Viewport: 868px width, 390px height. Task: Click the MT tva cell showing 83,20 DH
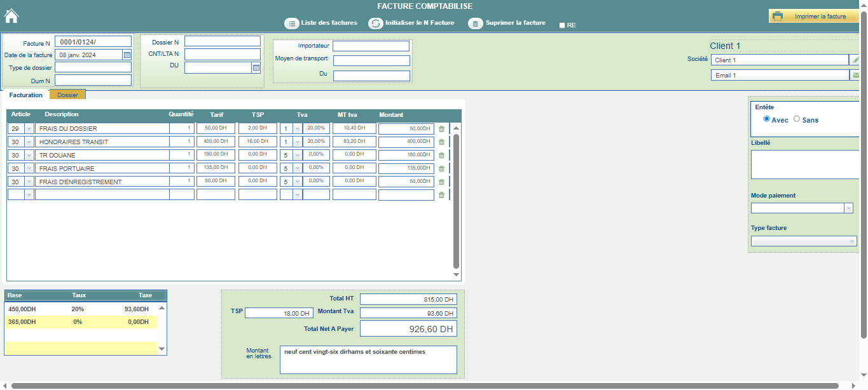pos(354,142)
